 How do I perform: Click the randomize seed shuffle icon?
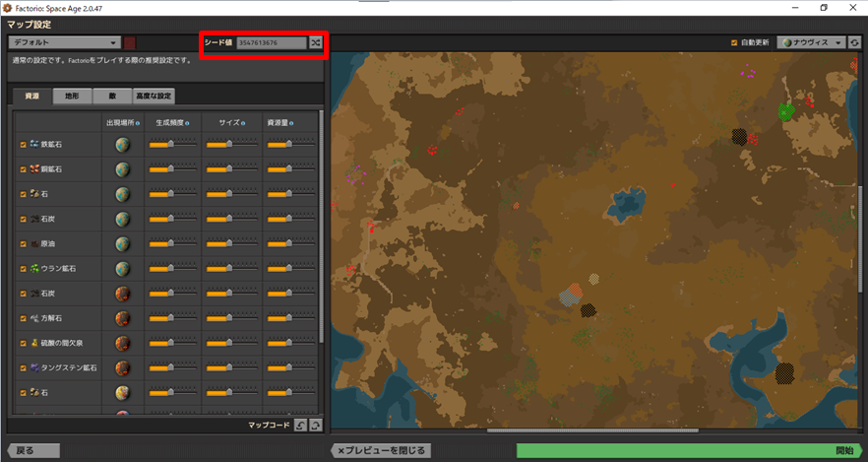coord(316,42)
